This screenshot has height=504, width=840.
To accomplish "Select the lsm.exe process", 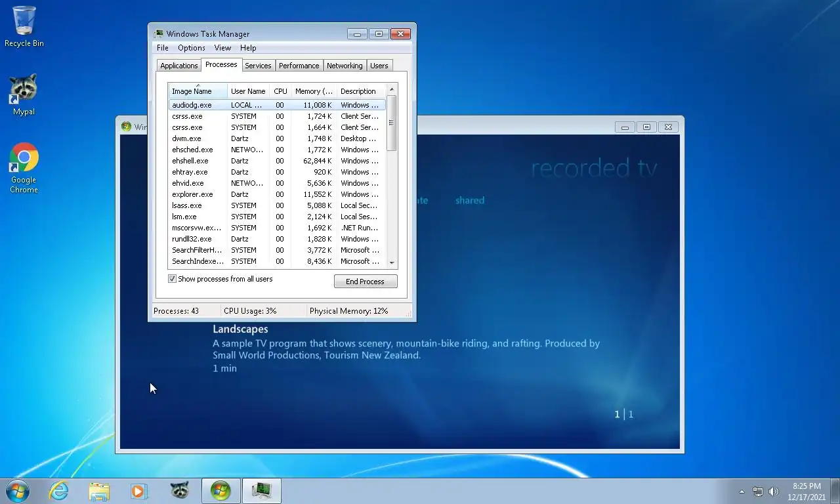I will click(x=277, y=217).
